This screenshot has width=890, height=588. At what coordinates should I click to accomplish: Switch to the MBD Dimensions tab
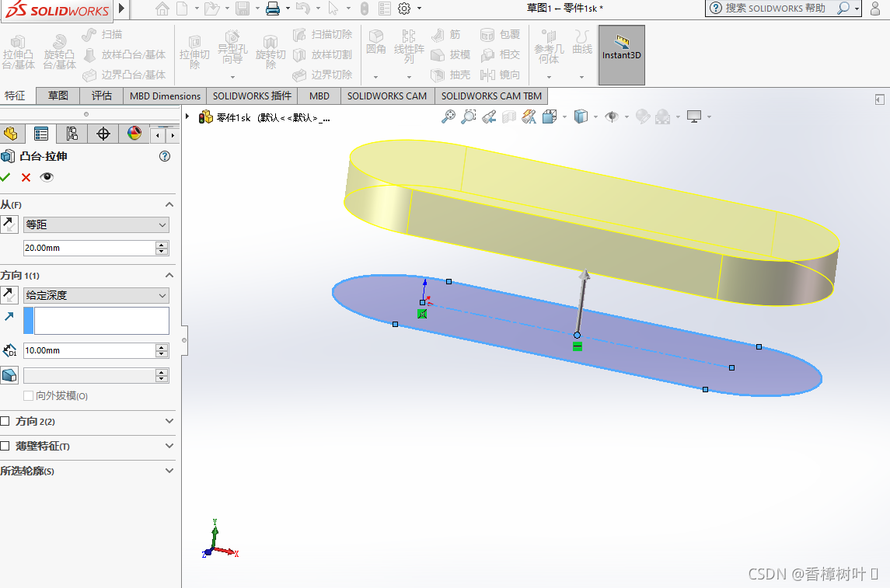(x=165, y=96)
